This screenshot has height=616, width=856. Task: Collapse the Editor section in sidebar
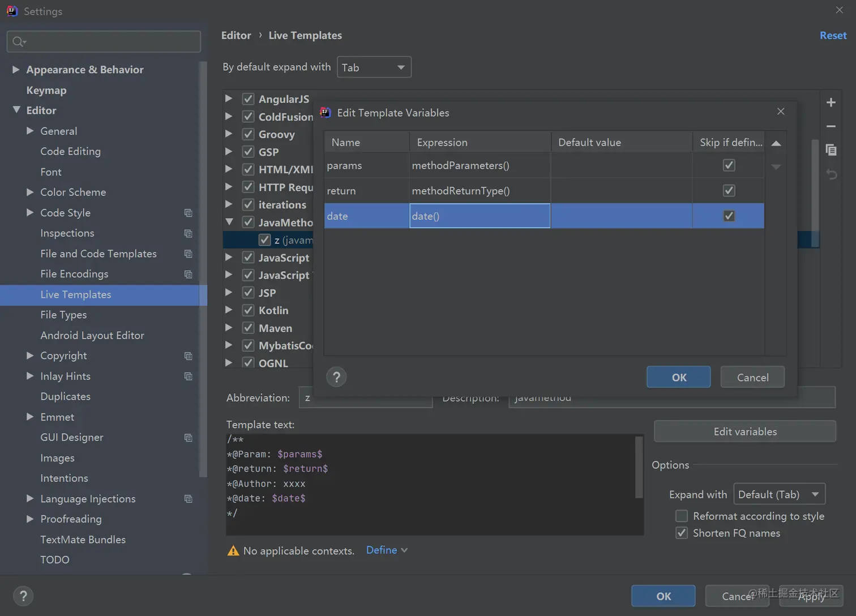click(16, 110)
